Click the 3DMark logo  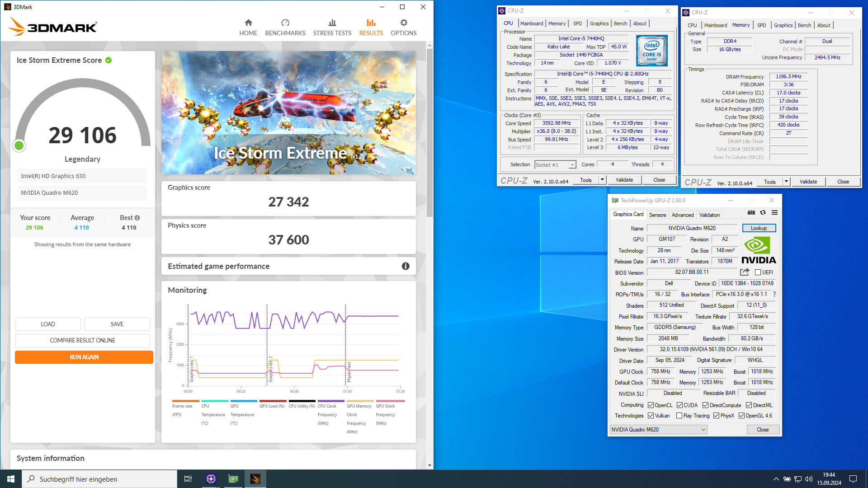[x=52, y=27]
